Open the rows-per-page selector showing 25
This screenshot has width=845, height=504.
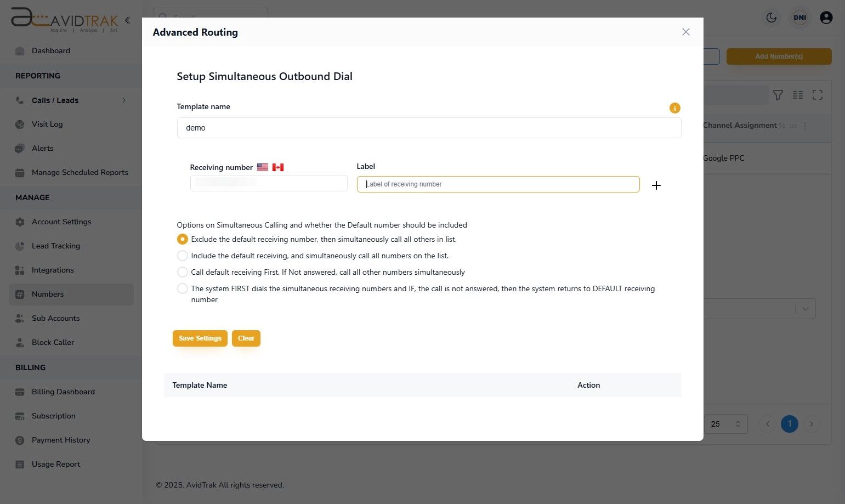(725, 423)
